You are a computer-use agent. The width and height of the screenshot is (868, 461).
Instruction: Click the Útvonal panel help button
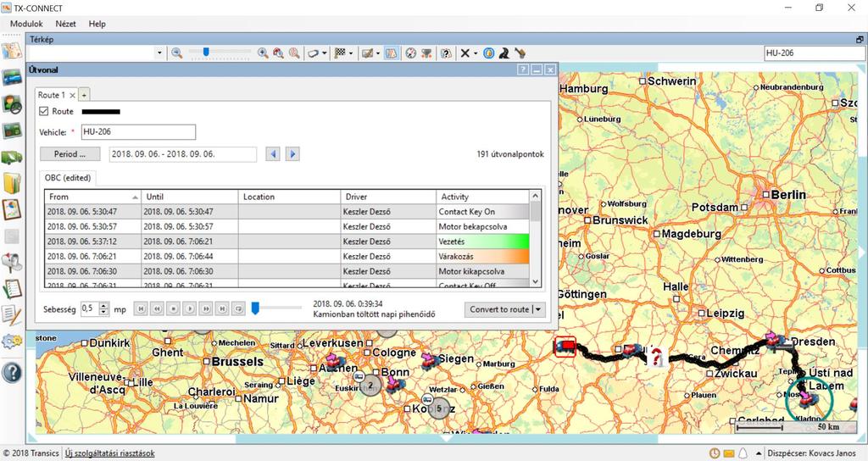pos(523,69)
